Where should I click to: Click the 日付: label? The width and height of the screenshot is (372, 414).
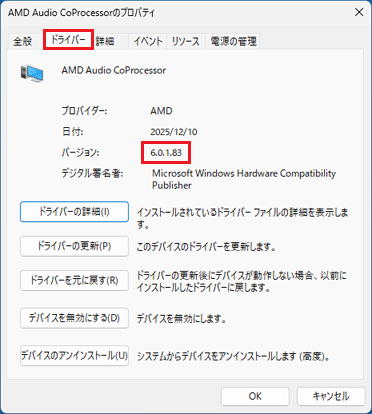click(x=72, y=132)
